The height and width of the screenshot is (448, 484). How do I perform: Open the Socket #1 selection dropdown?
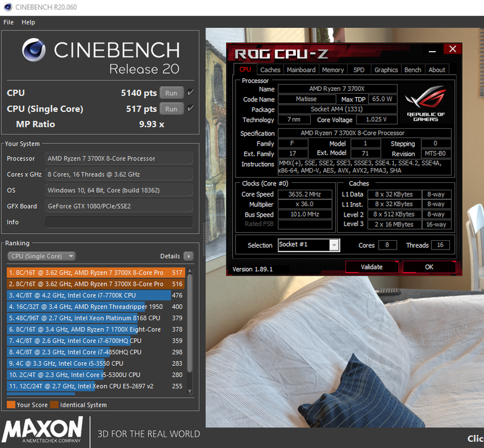334,245
